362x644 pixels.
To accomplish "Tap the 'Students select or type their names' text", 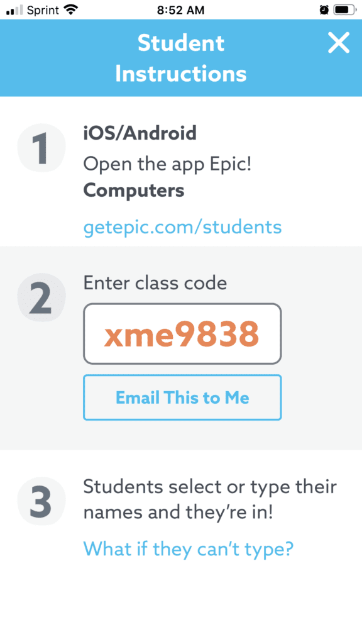I will pyautogui.click(x=210, y=500).
